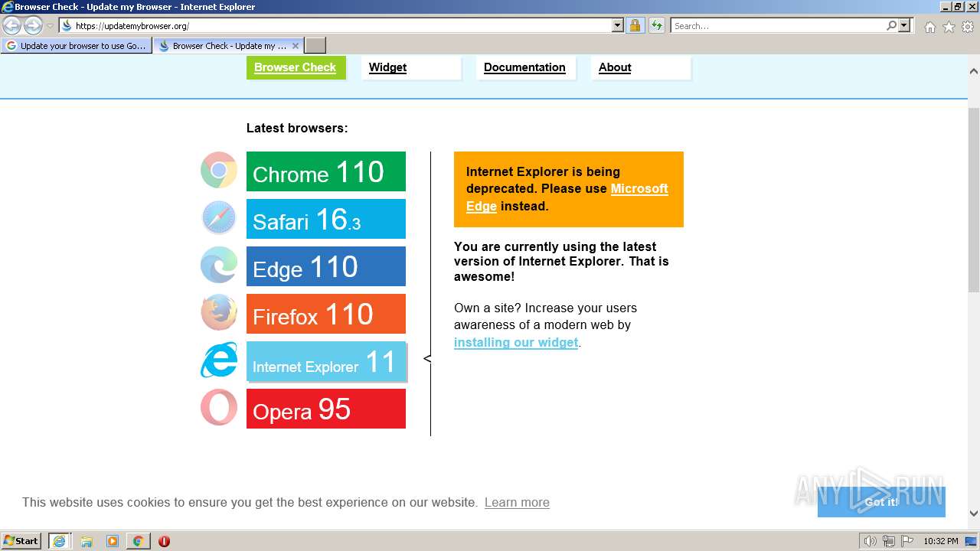Open the search provider dropdown arrow
Screen dimensions: 980x551
[x=904, y=25]
